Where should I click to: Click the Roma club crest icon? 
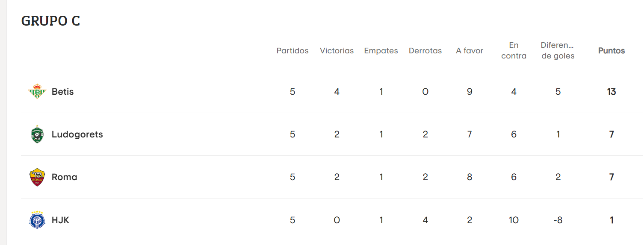37,177
